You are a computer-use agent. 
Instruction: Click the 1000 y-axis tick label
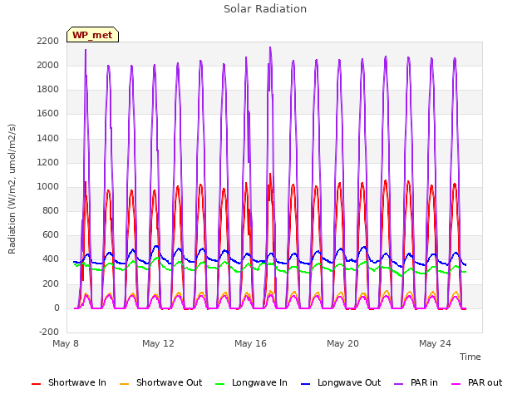48,186
